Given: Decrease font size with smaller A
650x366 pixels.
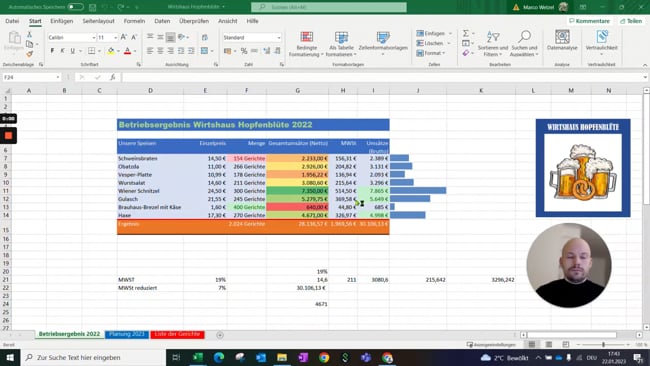Looking at the screenshot, I should 134,37.
